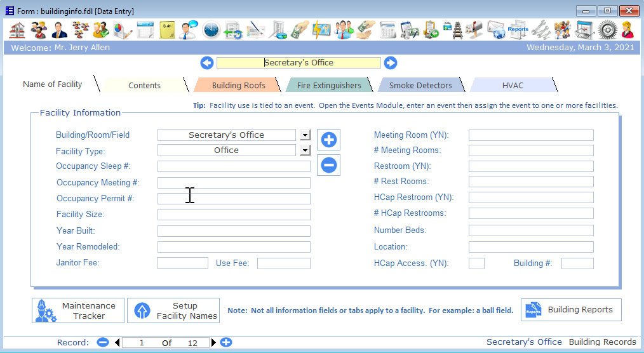Click the businessman in suit toolbar icon
The width and height of the screenshot is (644, 353).
point(60,30)
